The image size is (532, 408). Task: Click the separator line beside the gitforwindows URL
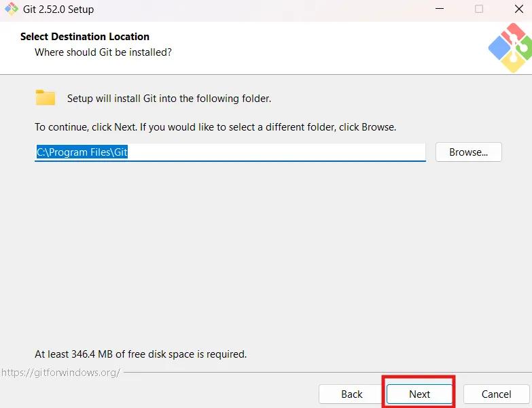(326, 373)
